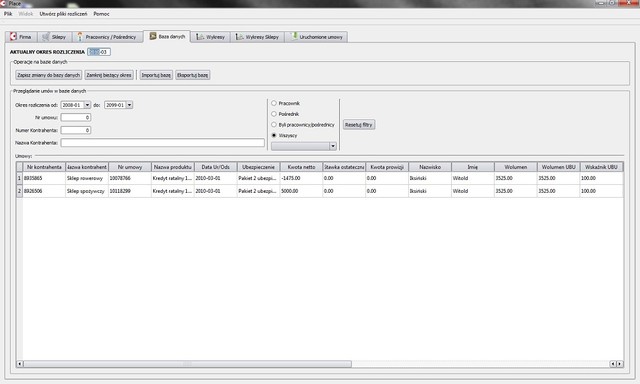Click the Nazwa Kontrahenta input field
640x384 pixels.
click(x=162, y=143)
